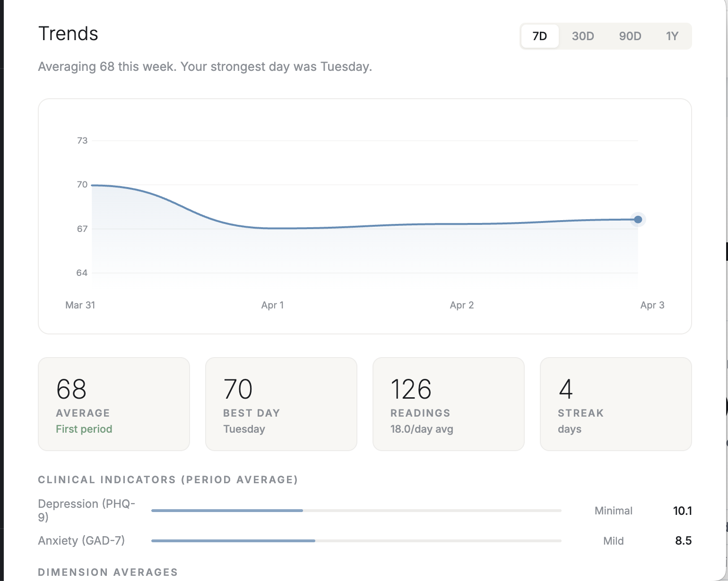Select the 90D period view

pyautogui.click(x=630, y=36)
